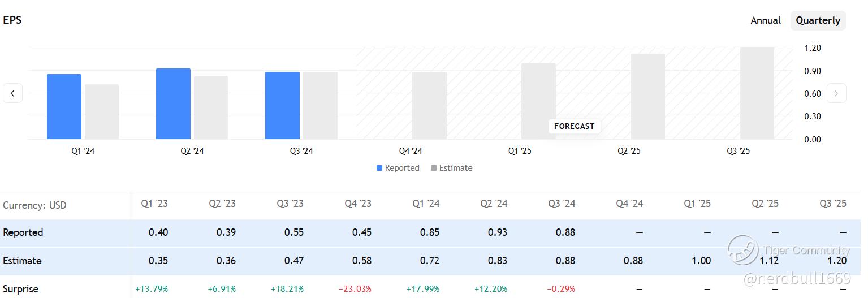
Task: Click the gray Q4 '24 estimate bar
Action: click(429, 106)
